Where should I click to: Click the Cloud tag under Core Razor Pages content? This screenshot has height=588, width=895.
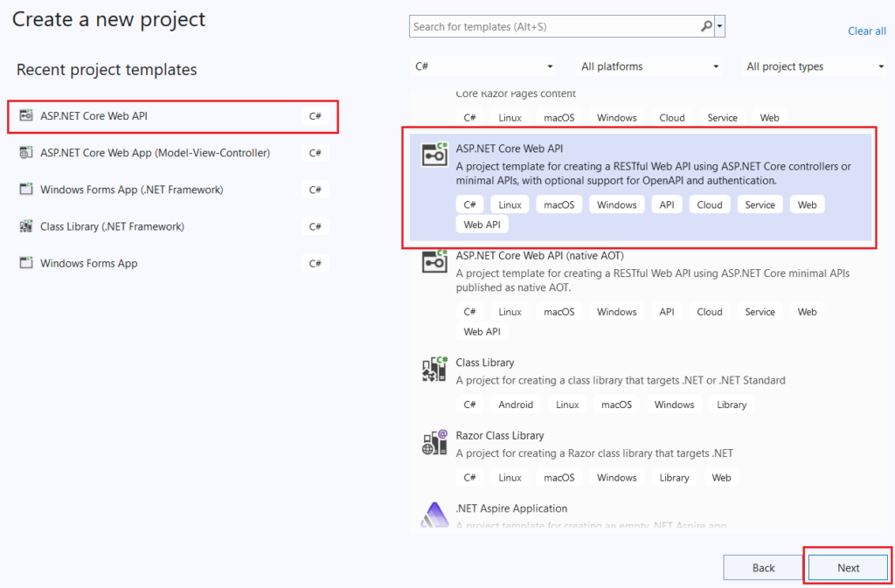click(x=672, y=118)
